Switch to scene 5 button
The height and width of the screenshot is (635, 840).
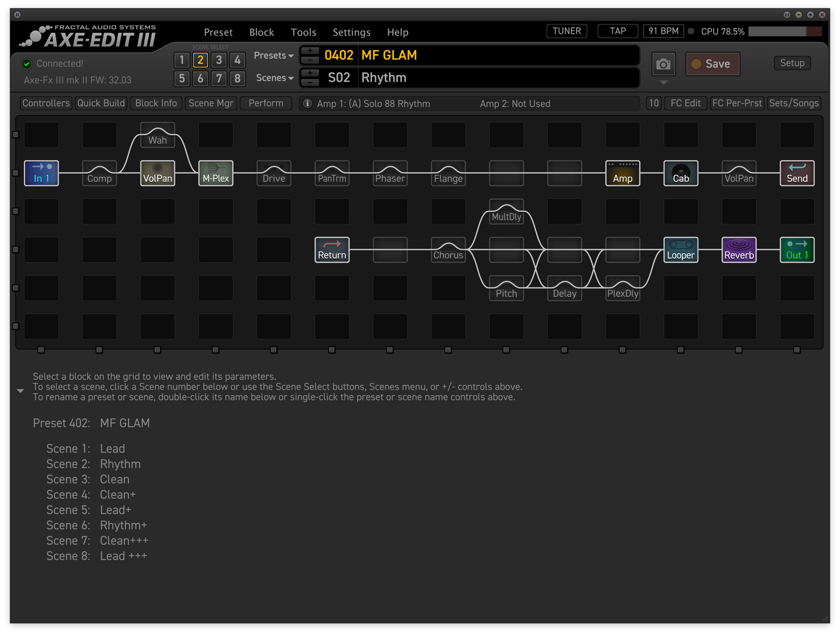click(x=182, y=78)
